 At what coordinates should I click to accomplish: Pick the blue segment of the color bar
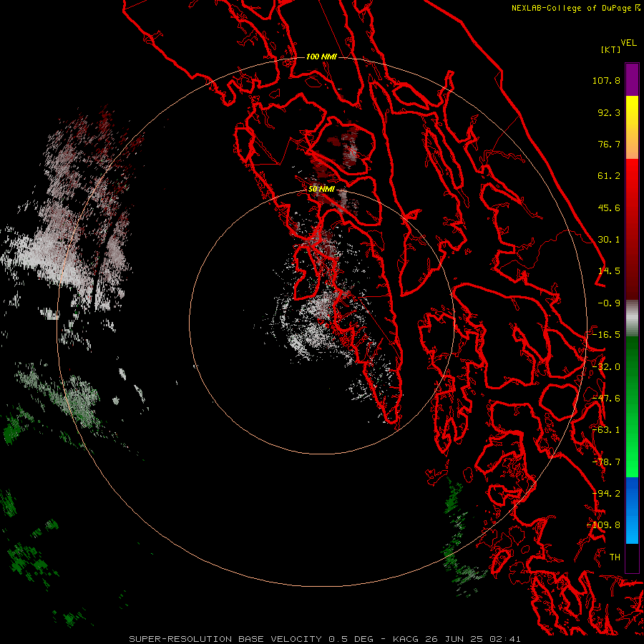coord(632,510)
